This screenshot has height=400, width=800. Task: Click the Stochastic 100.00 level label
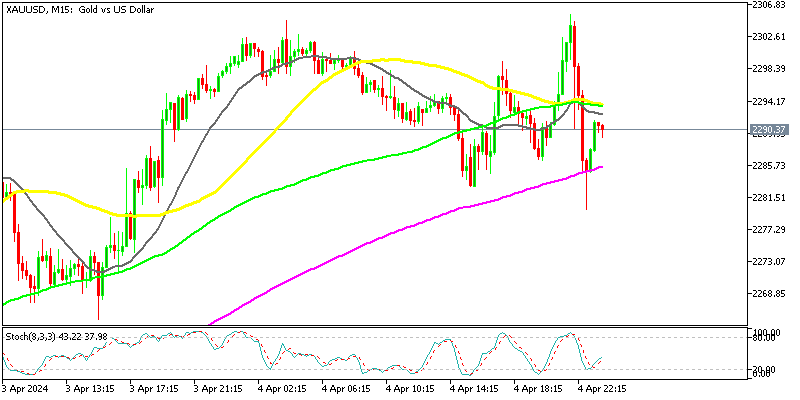(x=766, y=332)
